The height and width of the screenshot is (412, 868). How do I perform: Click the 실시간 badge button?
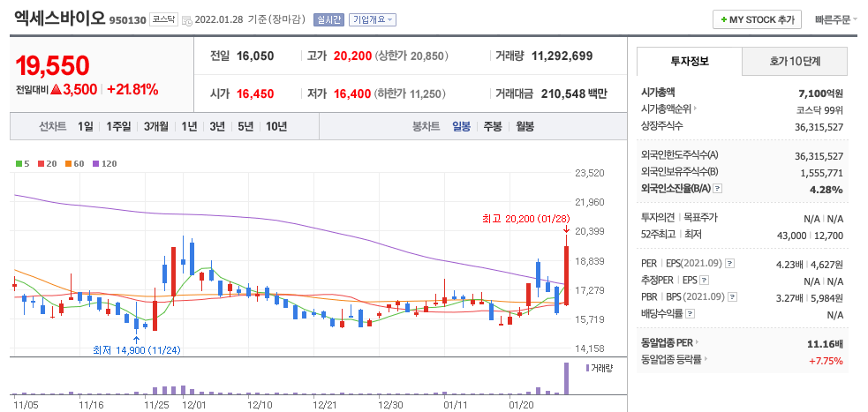pos(328,20)
